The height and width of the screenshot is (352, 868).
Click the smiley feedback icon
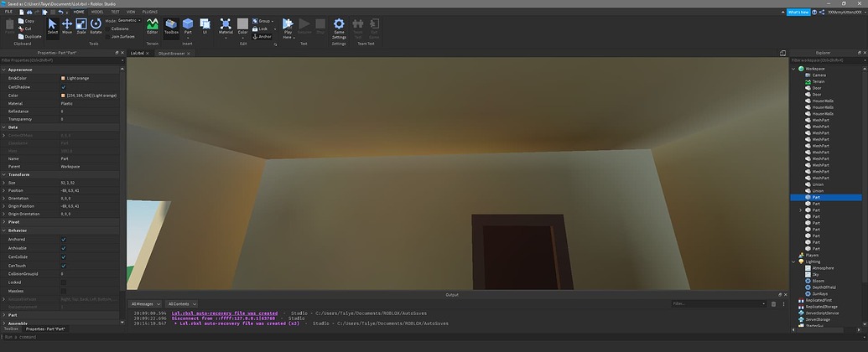tap(815, 12)
